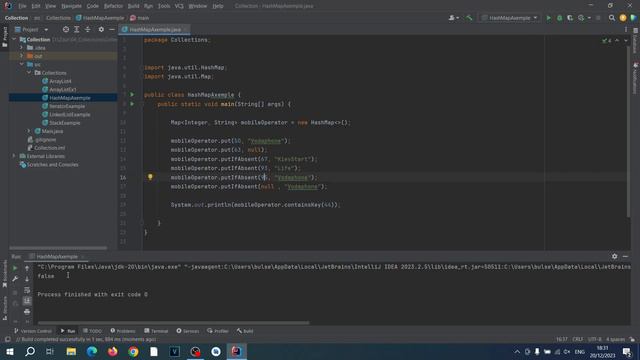Expand the .idea folder
The width and height of the screenshot is (640, 360).
tap(22, 48)
